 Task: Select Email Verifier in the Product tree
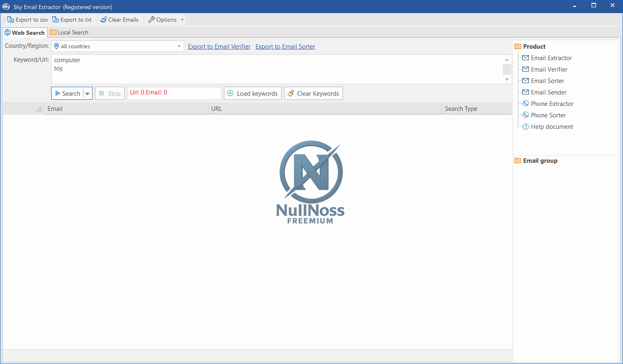545,70
